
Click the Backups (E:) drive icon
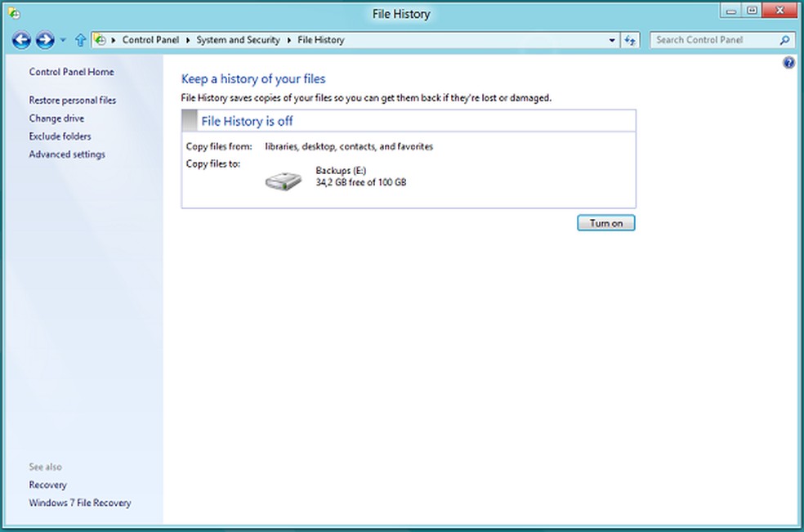[x=283, y=181]
